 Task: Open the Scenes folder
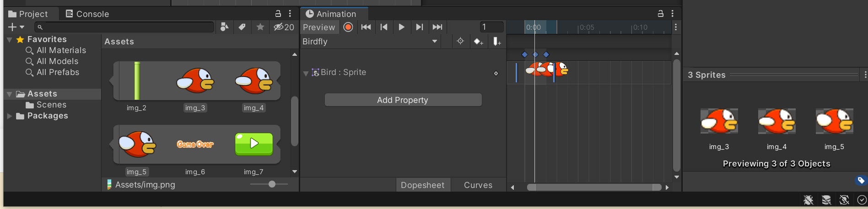coord(46,105)
